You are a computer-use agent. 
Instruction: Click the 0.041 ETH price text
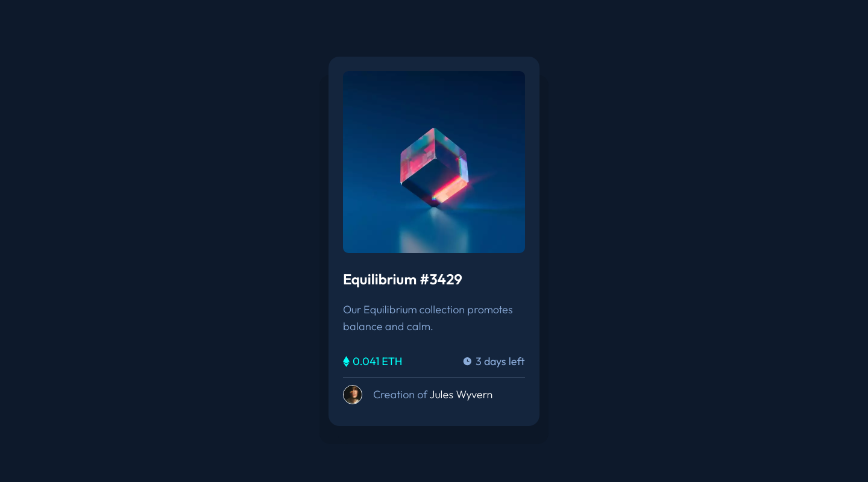tap(377, 361)
